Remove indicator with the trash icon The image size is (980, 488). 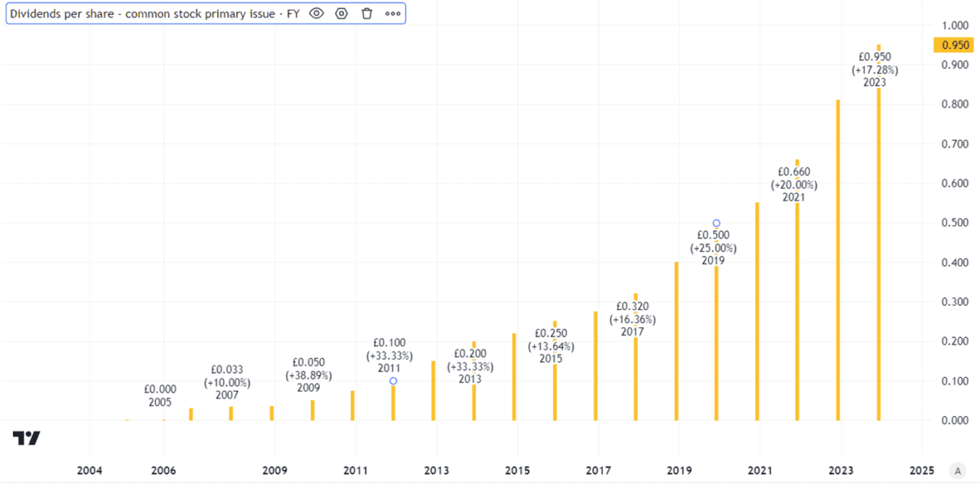pos(367,14)
